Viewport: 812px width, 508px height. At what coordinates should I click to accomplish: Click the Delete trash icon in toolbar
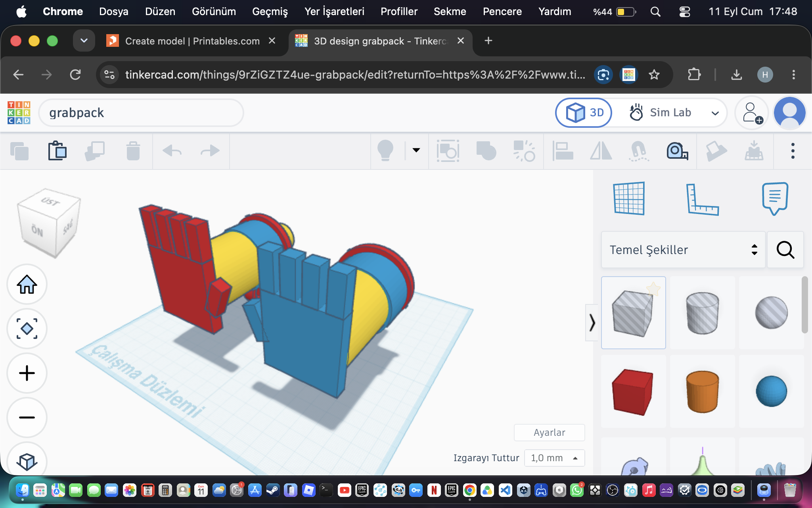click(x=133, y=151)
